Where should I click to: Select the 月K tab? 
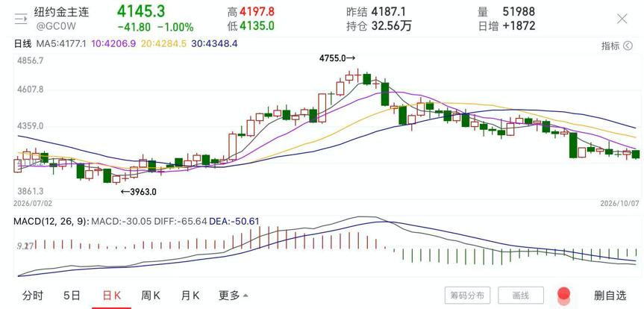coord(190,295)
